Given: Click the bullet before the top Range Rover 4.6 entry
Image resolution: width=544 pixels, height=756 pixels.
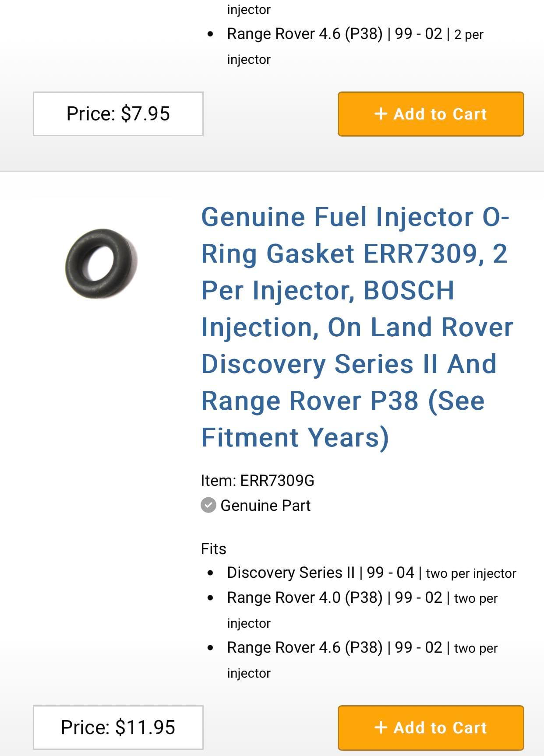Looking at the screenshot, I should point(211,34).
